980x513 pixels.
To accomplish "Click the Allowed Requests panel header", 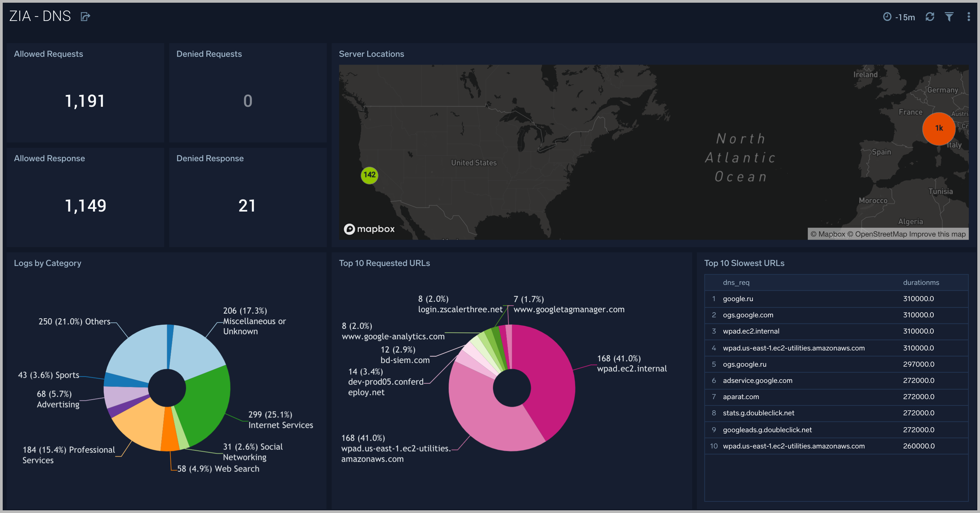I will point(48,54).
